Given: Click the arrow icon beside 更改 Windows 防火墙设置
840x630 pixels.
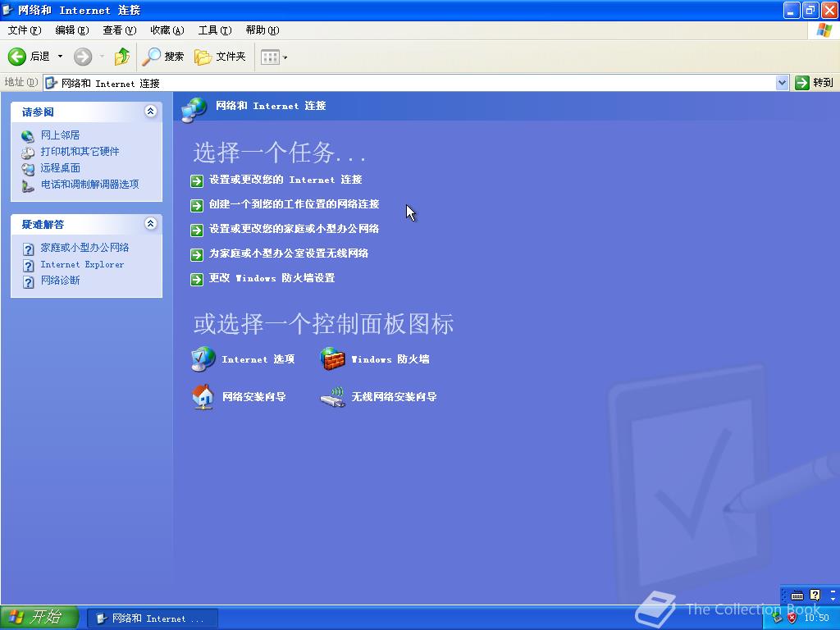Looking at the screenshot, I should point(197,280).
